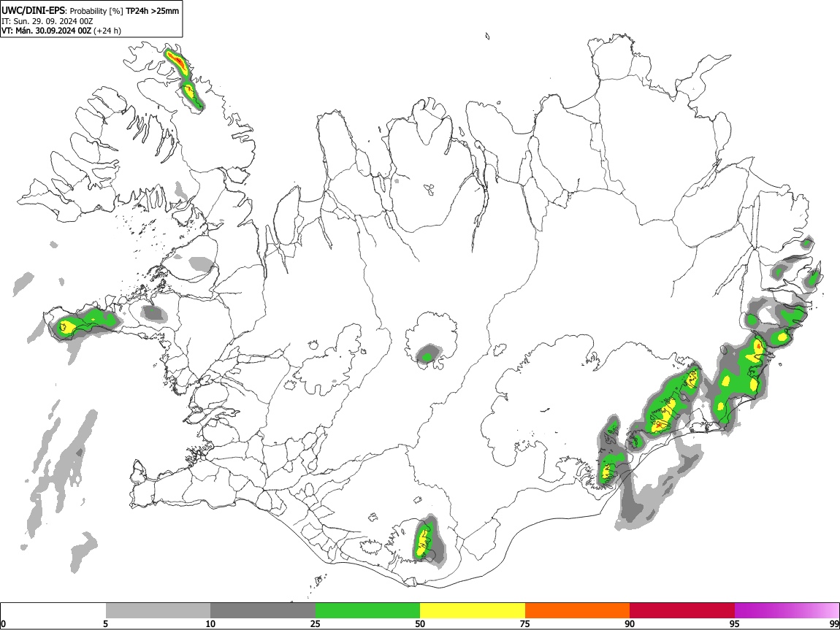Image resolution: width=840 pixels, height=630 pixels.
Task: Click the legend value '75'
Action: (525, 623)
